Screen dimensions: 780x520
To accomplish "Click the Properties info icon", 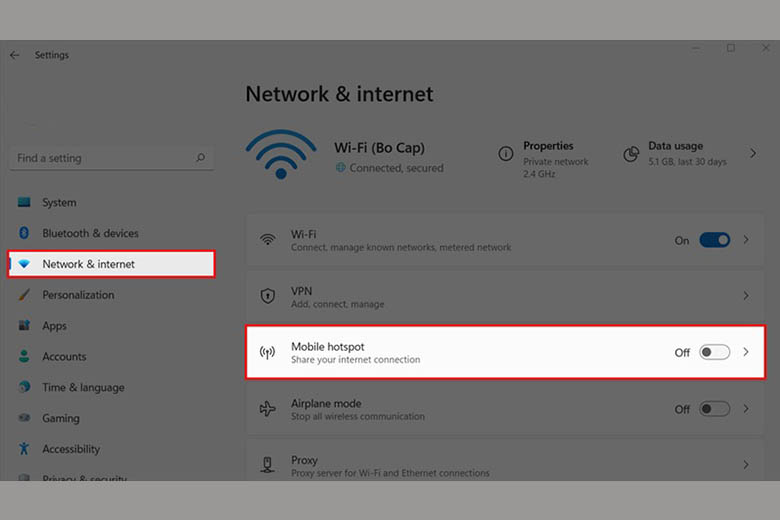I will [506, 153].
